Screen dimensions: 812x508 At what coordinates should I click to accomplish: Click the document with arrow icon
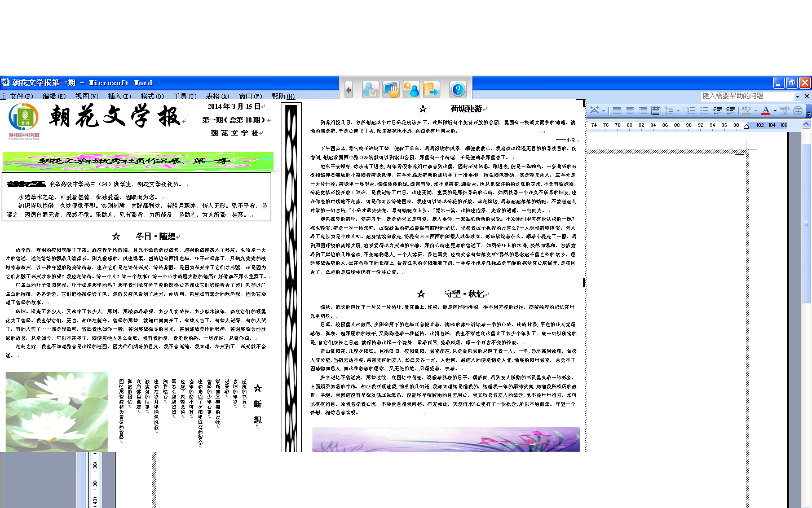[431, 89]
